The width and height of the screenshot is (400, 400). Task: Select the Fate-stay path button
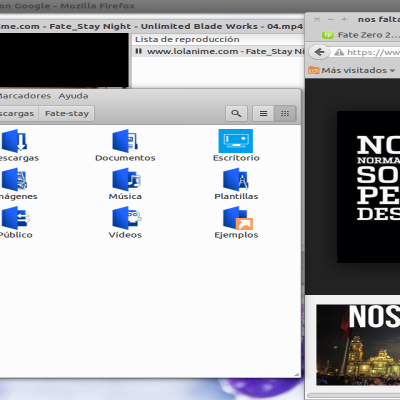67,114
